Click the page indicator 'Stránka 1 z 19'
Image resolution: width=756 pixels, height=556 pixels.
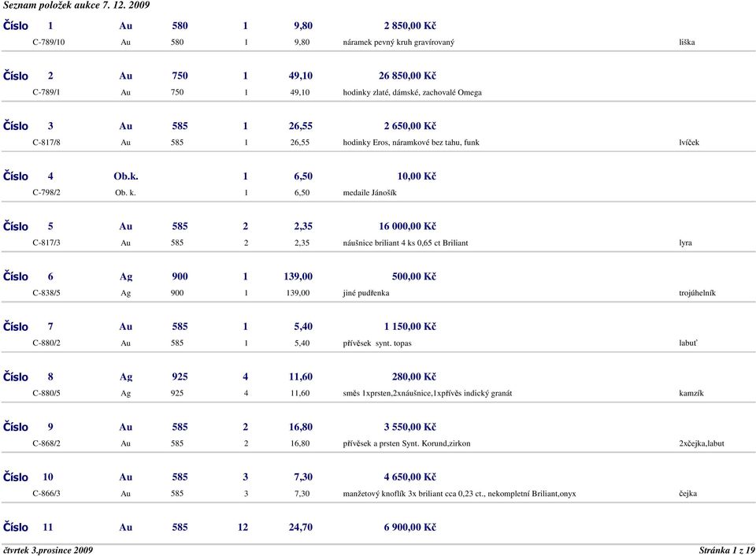click(727, 550)
